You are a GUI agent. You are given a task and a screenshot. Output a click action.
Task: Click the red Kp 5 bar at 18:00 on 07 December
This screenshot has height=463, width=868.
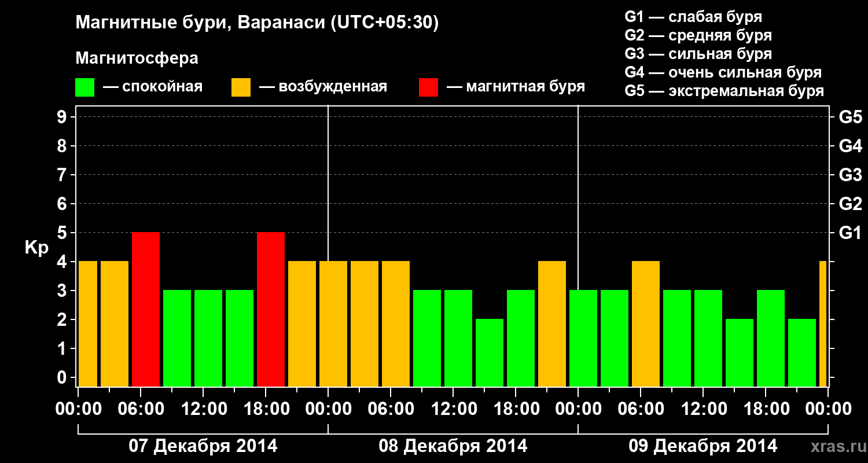[271, 310]
